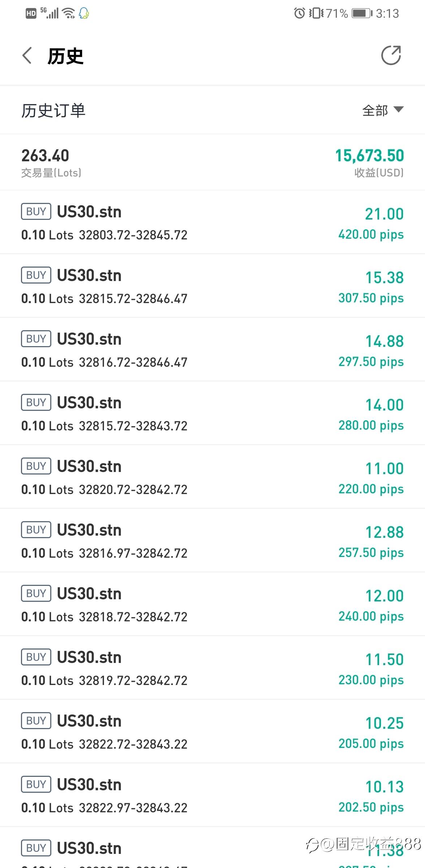Select the order showing 220.00 pips
The width and height of the screenshot is (425, 868).
[212, 477]
